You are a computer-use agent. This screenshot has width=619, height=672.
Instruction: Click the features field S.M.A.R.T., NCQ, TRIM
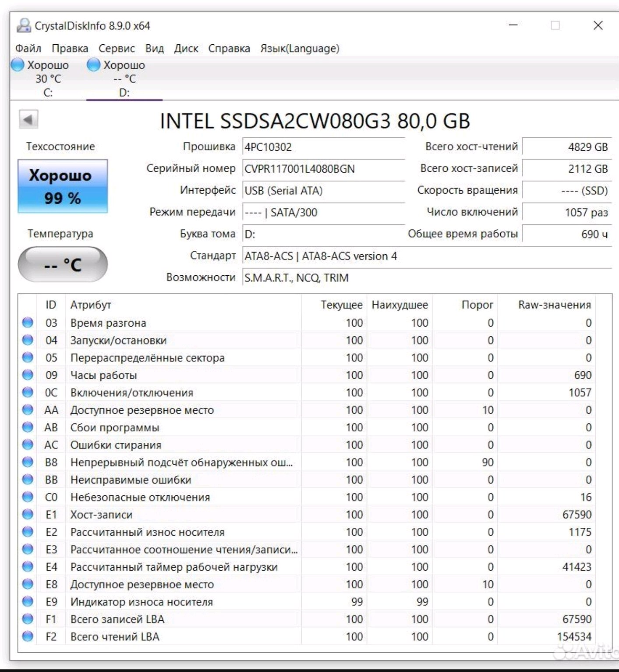point(427,278)
